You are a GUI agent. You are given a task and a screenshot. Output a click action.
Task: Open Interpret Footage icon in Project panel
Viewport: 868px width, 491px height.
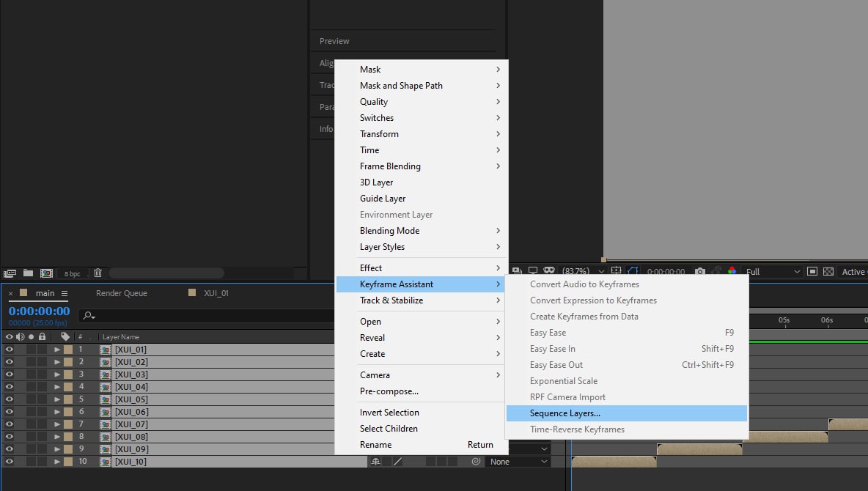[x=10, y=273]
